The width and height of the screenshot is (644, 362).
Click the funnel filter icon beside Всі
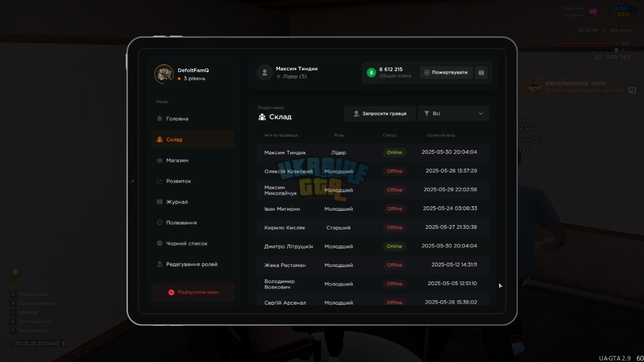427,114
